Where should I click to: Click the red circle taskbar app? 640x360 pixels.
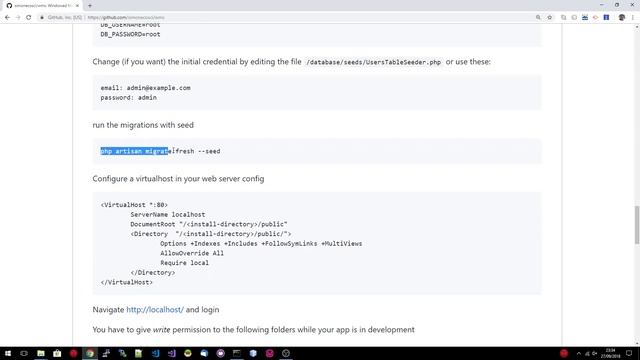(x=73, y=353)
